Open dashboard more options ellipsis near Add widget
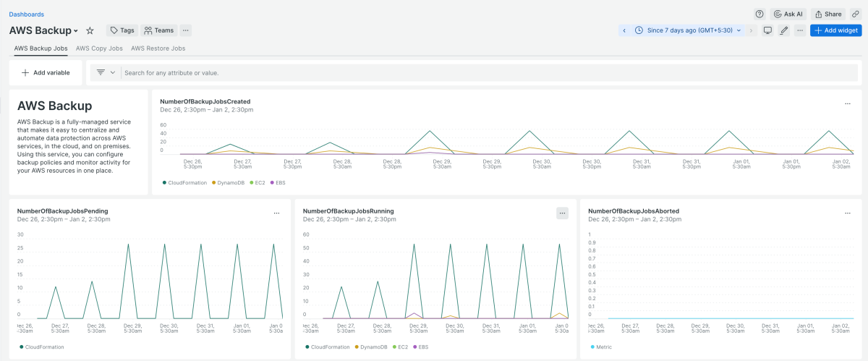Screen dimensions: 868x361 [799, 30]
